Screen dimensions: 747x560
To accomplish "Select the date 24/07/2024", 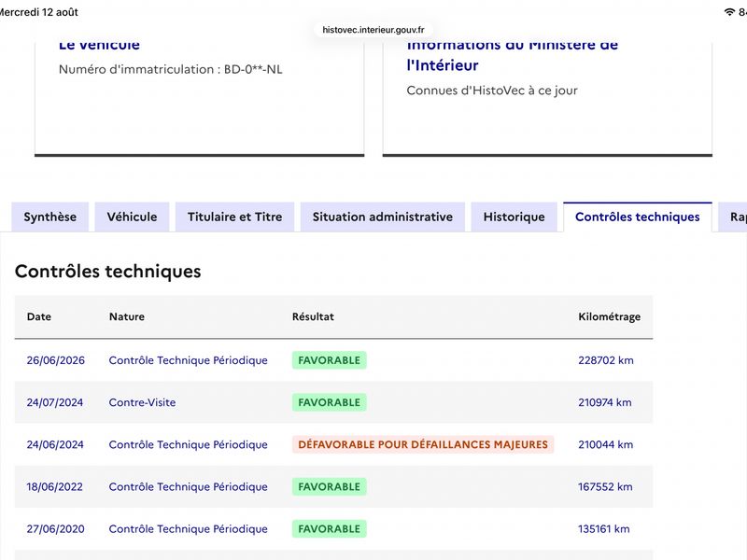I will [x=55, y=402].
